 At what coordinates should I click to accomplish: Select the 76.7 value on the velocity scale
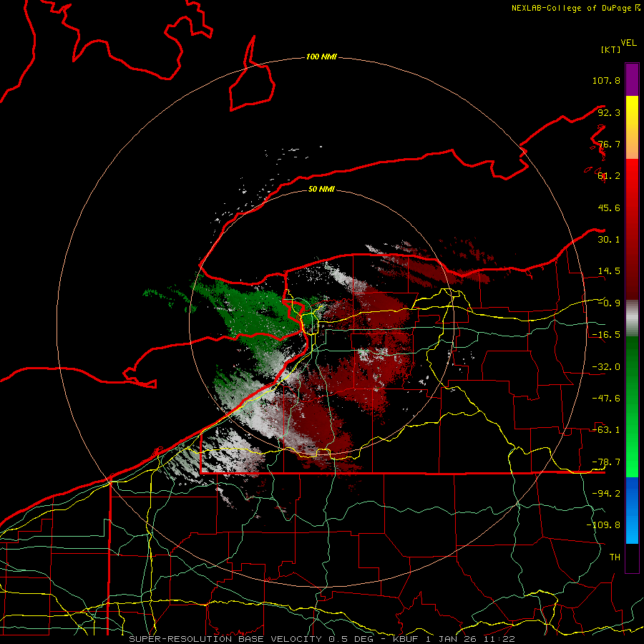pyautogui.click(x=609, y=144)
